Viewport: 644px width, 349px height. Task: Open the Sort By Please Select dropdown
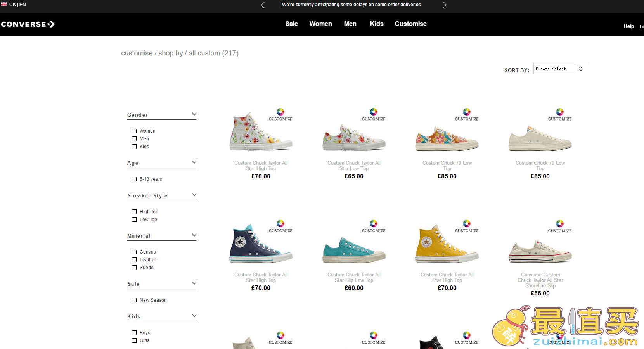pyautogui.click(x=560, y=69)
